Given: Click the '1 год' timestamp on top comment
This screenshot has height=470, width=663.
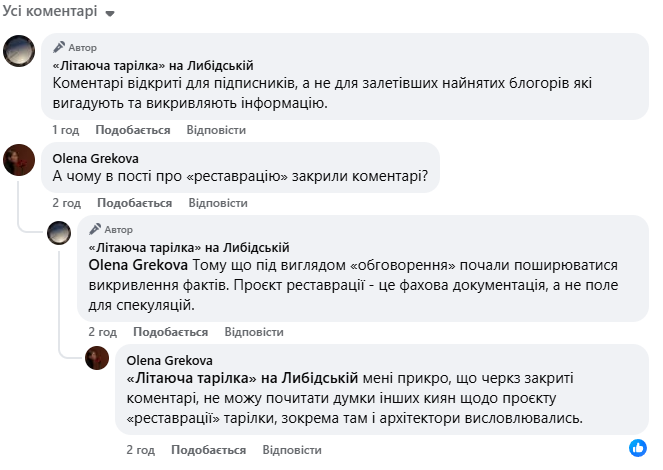Looking at the screenshot, I should (66, 130).
